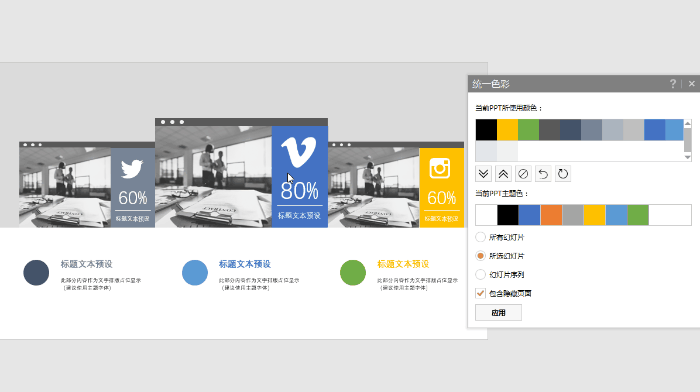
Task: Pick the silver gray swatch in used colors
Action: [633, 129]
